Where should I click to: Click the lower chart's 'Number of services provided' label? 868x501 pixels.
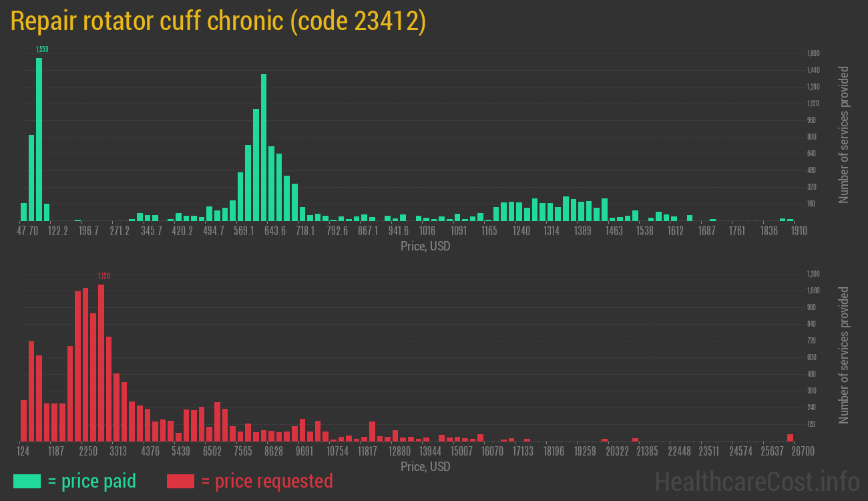(x=844, y=355)
